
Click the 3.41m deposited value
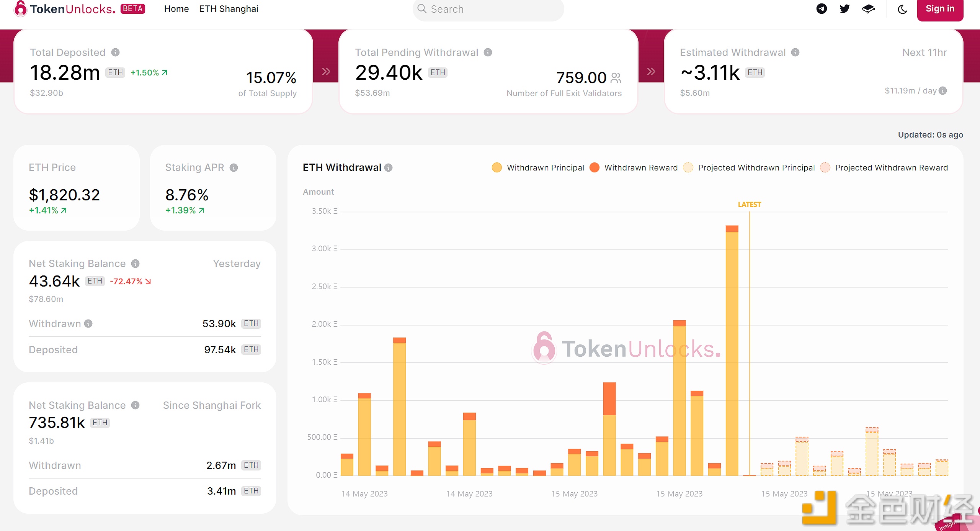pos(221,491)
